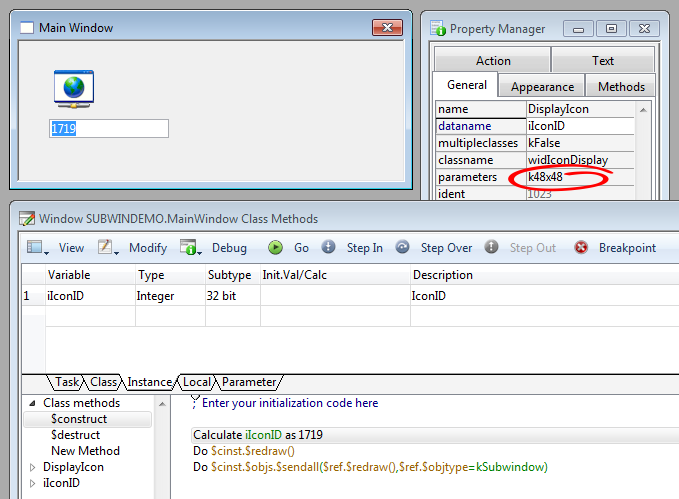Select the Local variables tab
Viewport: 679px width, 499px height.
point(197,382)
